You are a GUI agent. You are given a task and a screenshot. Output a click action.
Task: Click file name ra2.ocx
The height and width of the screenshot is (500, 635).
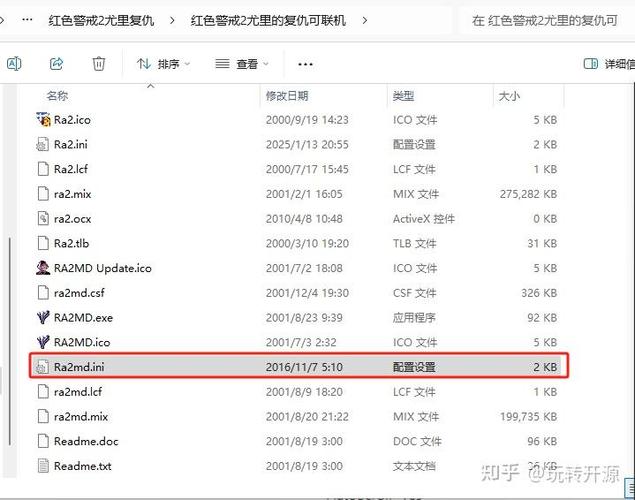(72, 219)
